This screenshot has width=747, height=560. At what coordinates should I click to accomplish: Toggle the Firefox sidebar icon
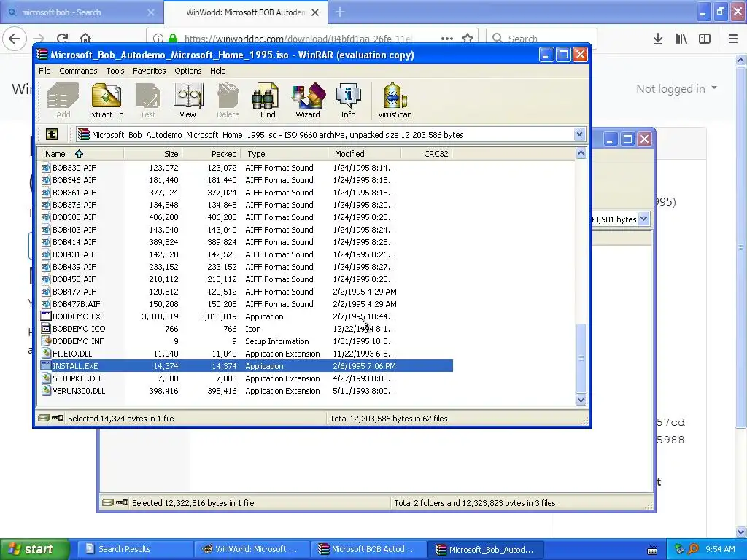tap(705, 39)
